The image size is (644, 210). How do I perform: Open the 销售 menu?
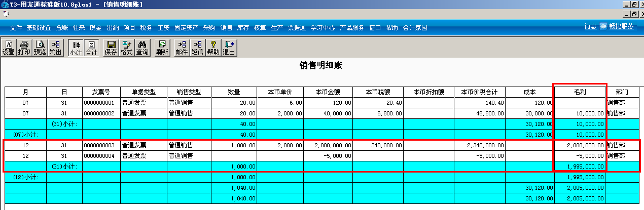(226, 28)
